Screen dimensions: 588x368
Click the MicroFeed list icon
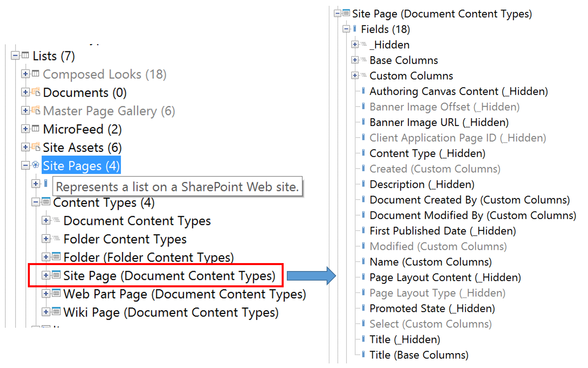(x=36, y=129)
